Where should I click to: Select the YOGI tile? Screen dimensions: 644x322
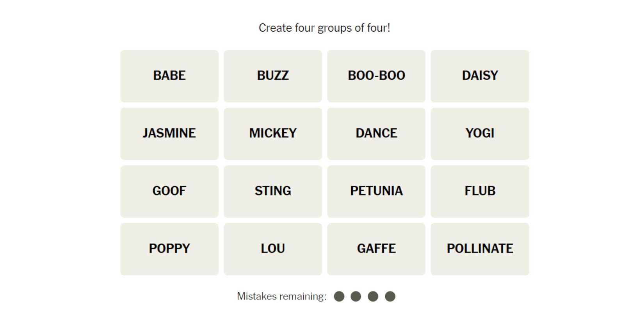[480, 133]
